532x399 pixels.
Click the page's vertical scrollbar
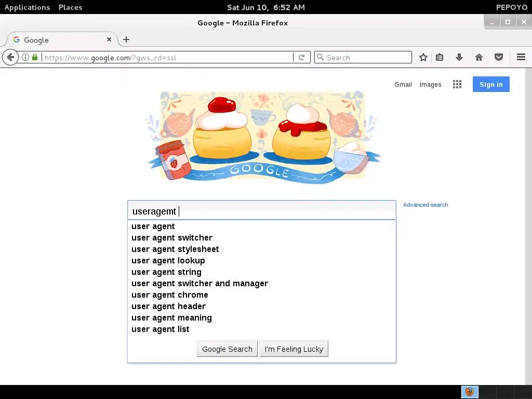[x=528, y=226]
